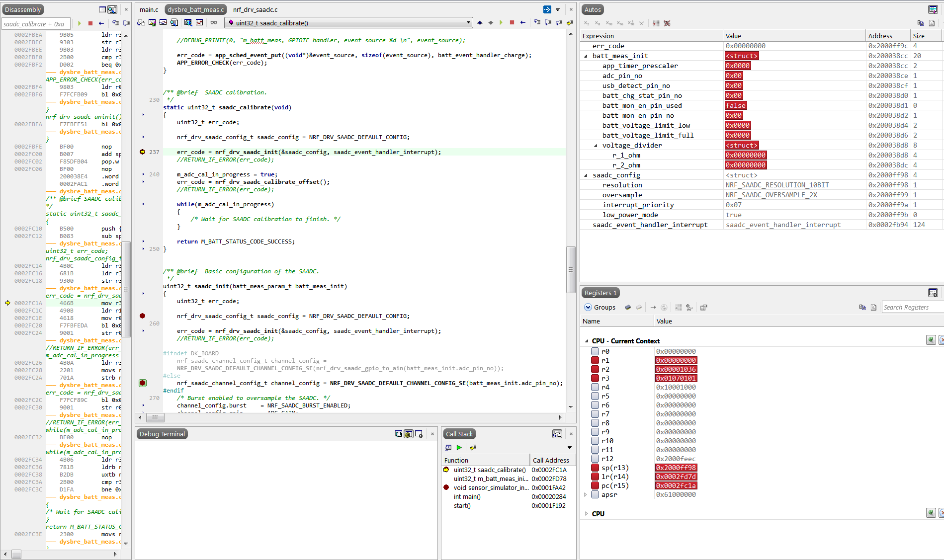Click the Search Registers input field
This screenshot has width=944, height=560.
[912, 308]
